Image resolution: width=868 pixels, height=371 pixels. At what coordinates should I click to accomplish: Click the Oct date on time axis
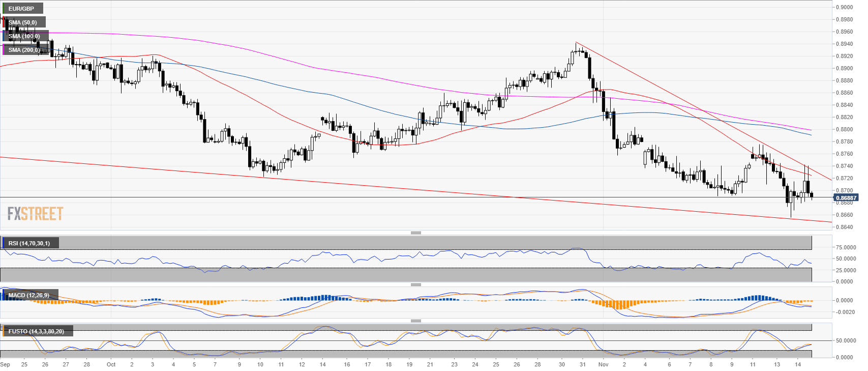click(x=111, y=364)
